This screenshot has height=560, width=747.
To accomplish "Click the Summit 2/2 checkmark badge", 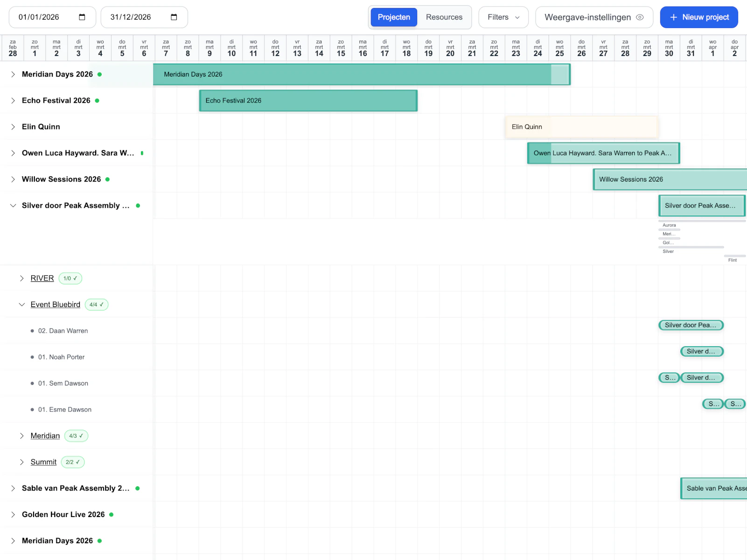I will pyautogui.click(x=73, y=462).
